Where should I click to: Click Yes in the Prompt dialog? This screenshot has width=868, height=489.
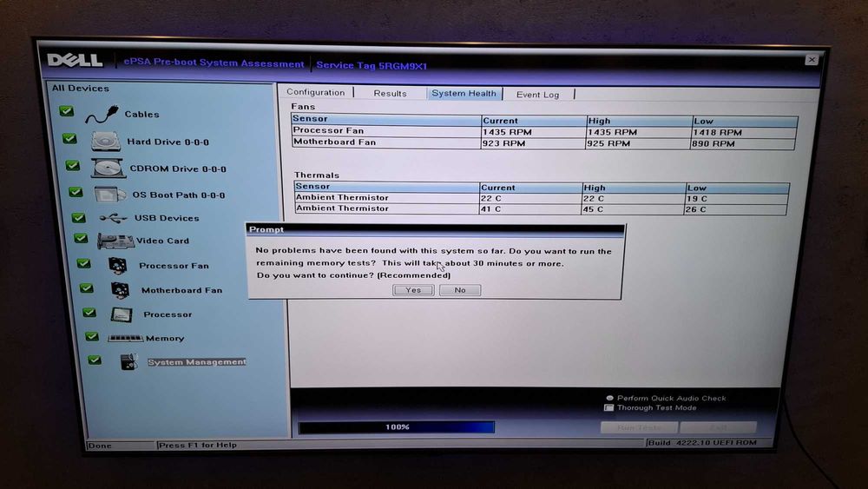(x=413, y=289)
